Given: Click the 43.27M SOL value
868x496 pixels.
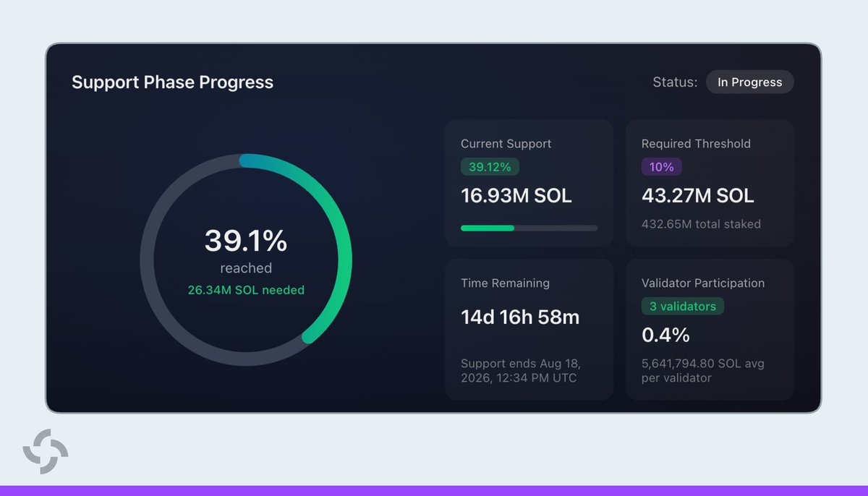Looking at the screenshot, I should (x=698, y=195).
